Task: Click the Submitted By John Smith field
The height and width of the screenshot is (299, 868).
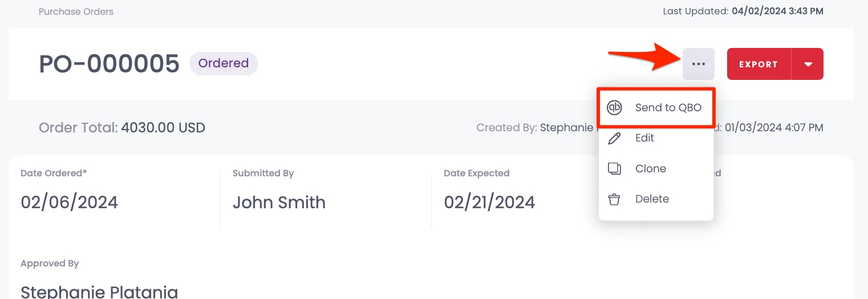Action: pos(279,202)
